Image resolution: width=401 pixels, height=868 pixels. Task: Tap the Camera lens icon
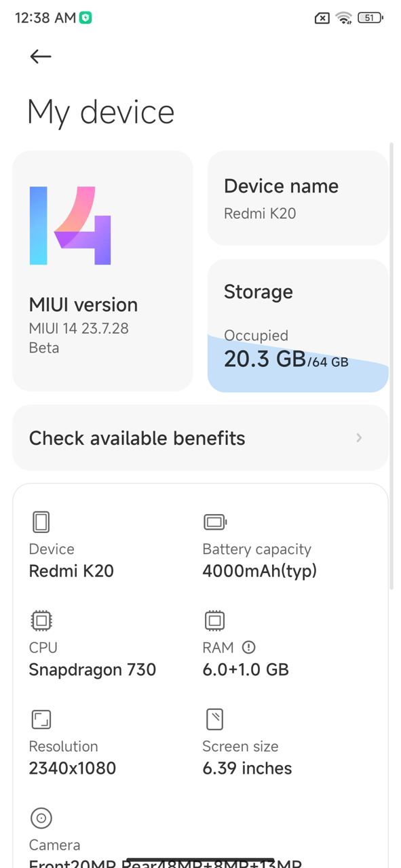click(41, 818)
